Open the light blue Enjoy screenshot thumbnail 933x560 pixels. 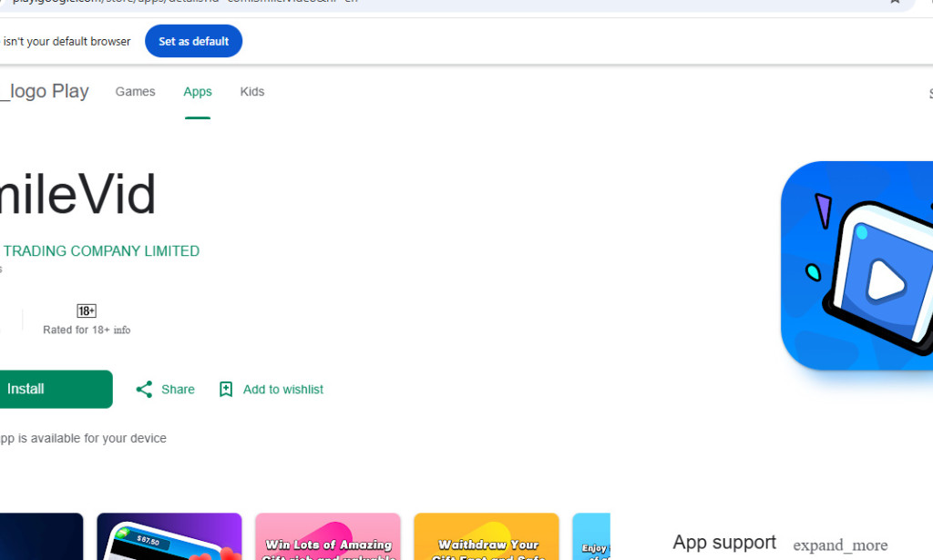590,537
